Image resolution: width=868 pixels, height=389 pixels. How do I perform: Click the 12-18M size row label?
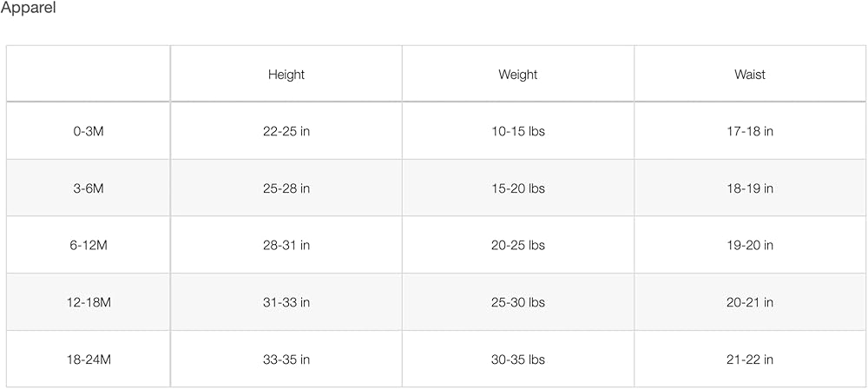coord(89,303)
